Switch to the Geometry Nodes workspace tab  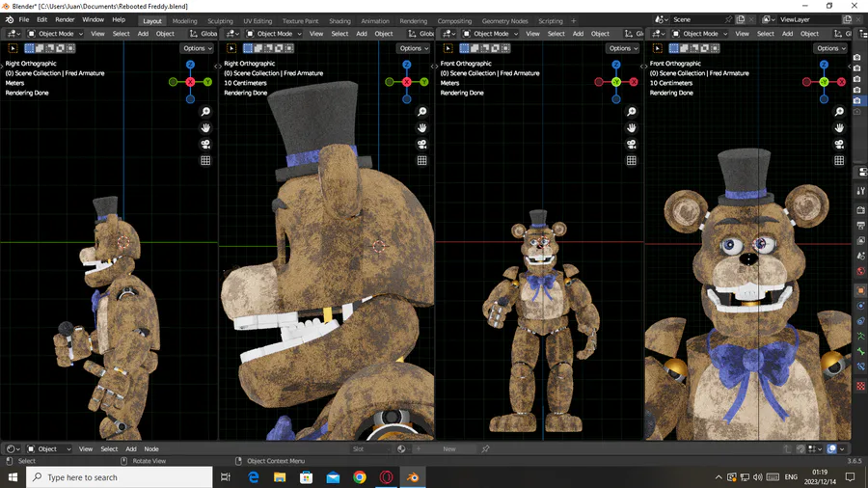[x=504, y=21]
